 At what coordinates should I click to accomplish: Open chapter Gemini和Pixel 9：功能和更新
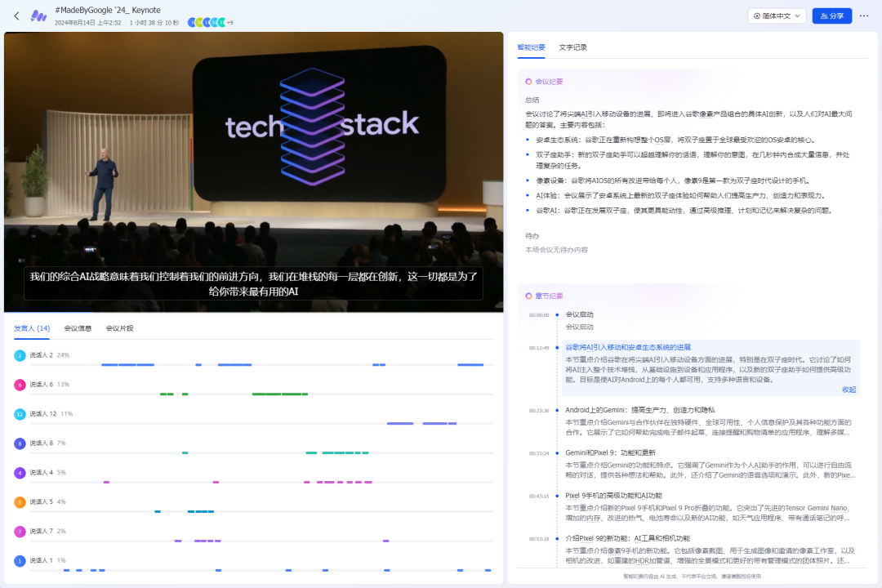click(610, 453)
